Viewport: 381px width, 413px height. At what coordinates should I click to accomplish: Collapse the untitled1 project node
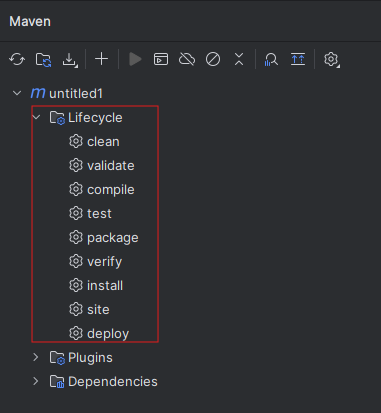tap(17, 93)
